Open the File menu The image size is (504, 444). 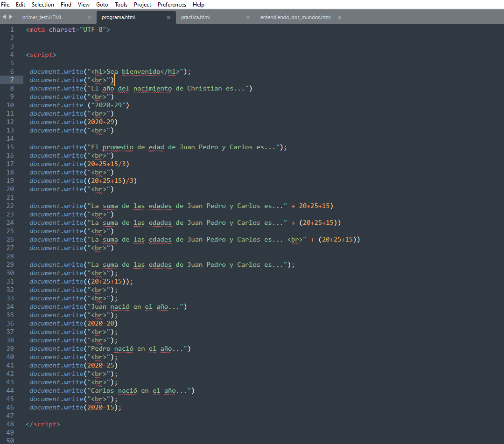tap(5, 5)
